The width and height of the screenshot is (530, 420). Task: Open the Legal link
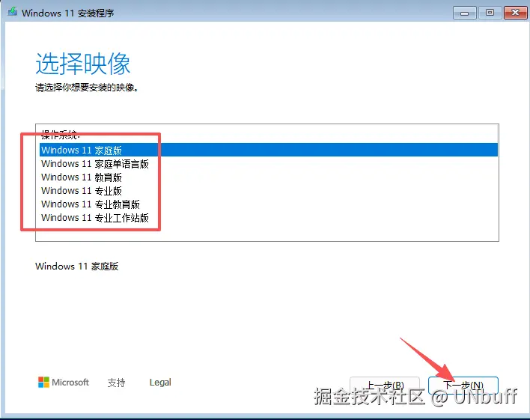[160, 383]
